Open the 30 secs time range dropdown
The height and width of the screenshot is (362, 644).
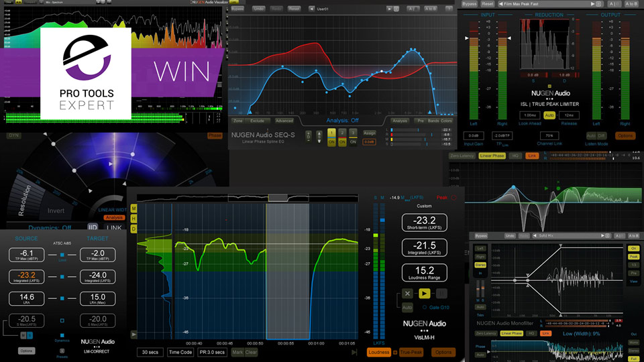click(x=150, y=352)
